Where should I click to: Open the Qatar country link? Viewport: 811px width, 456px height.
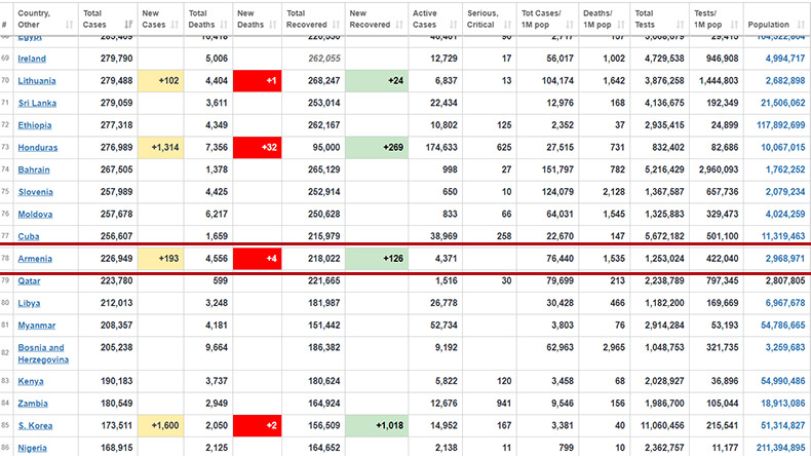click(x=29, y=281)
